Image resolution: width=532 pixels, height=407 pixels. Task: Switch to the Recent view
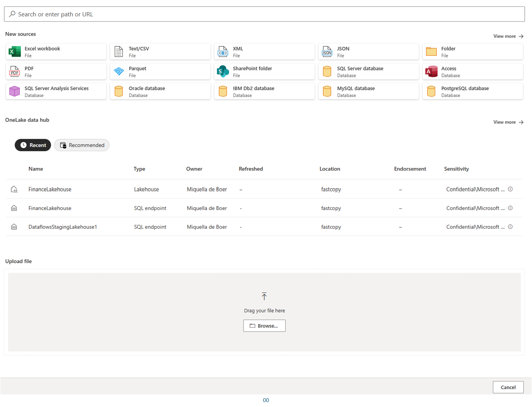33,145
